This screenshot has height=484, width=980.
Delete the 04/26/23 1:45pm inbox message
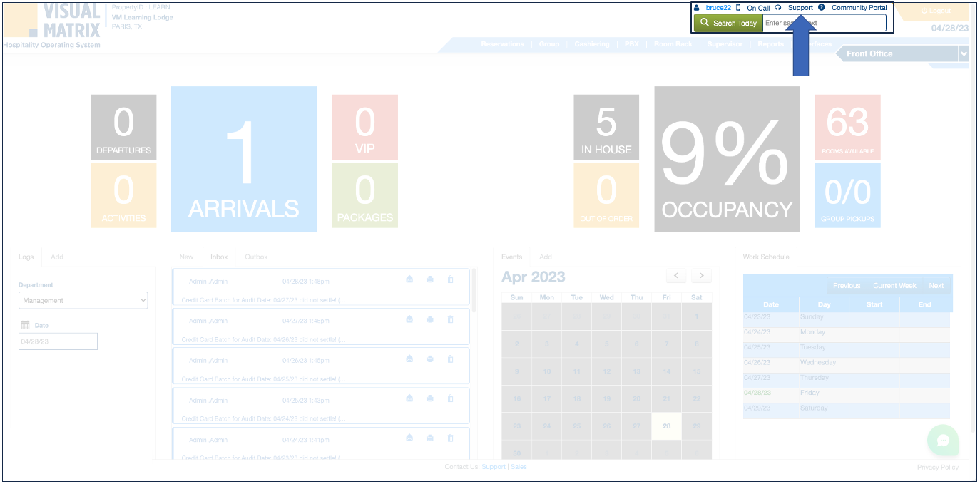tap(450, 359)
